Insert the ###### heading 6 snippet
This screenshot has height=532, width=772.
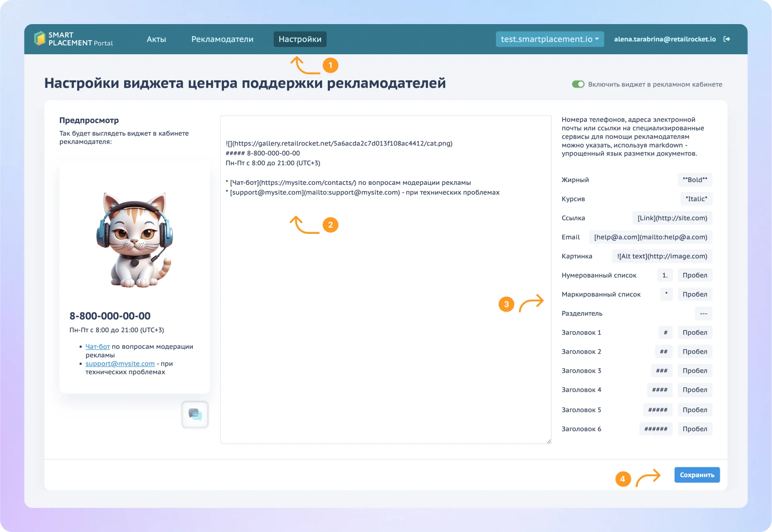655,429
